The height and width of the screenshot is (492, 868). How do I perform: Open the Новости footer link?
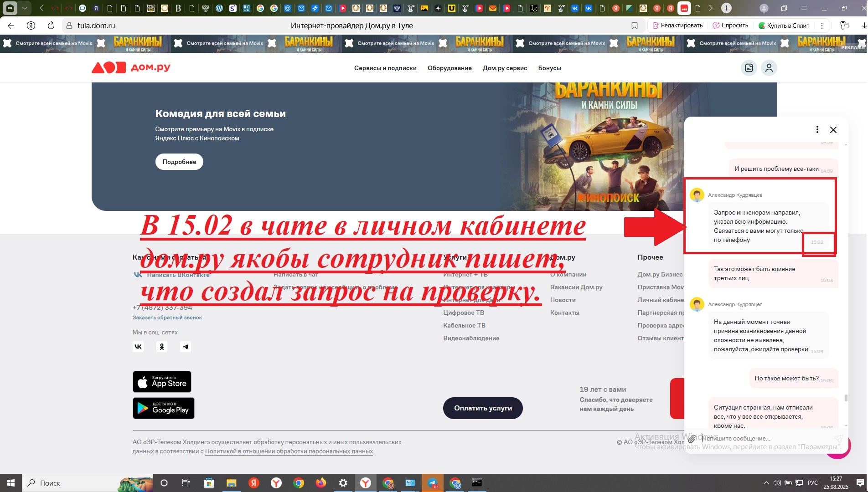pyautogui.click(x=563, y=300)
